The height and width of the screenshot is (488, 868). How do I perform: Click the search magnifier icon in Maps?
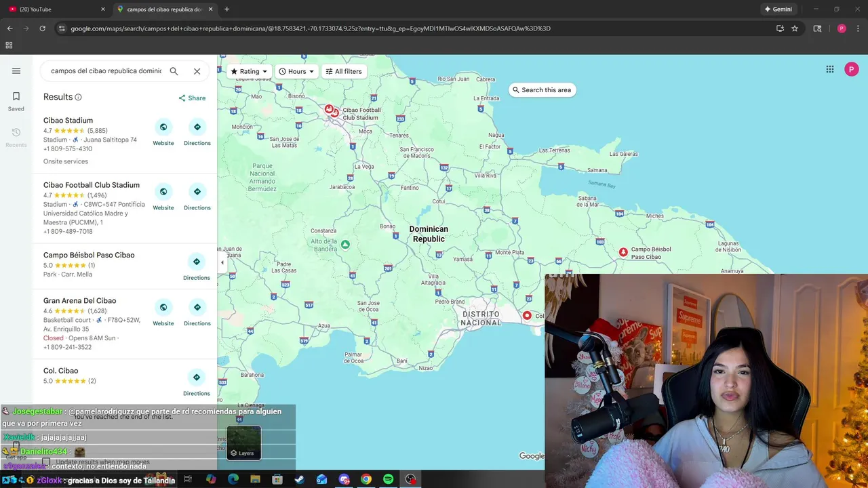(x=174, y=71)
